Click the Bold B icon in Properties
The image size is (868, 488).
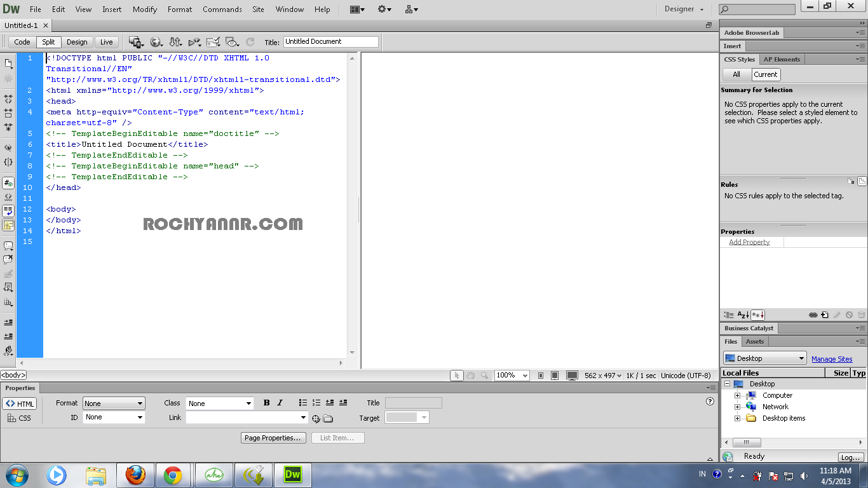pos(266,403)
